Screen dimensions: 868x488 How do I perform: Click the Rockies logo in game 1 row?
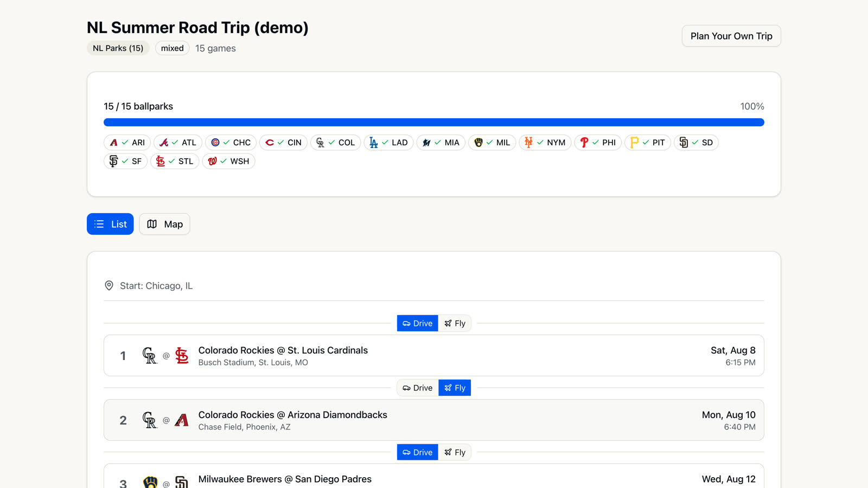click(x=149, y=356)
